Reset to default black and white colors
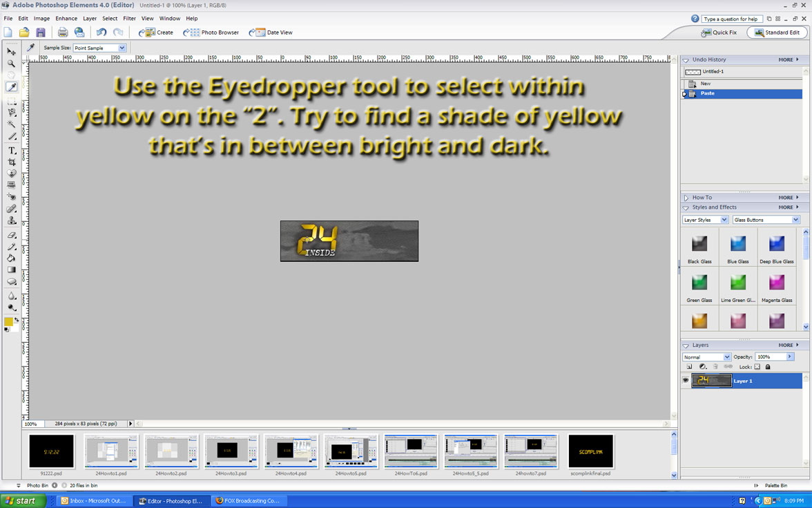This screenshot has width=812, height=508. (7, 330)
